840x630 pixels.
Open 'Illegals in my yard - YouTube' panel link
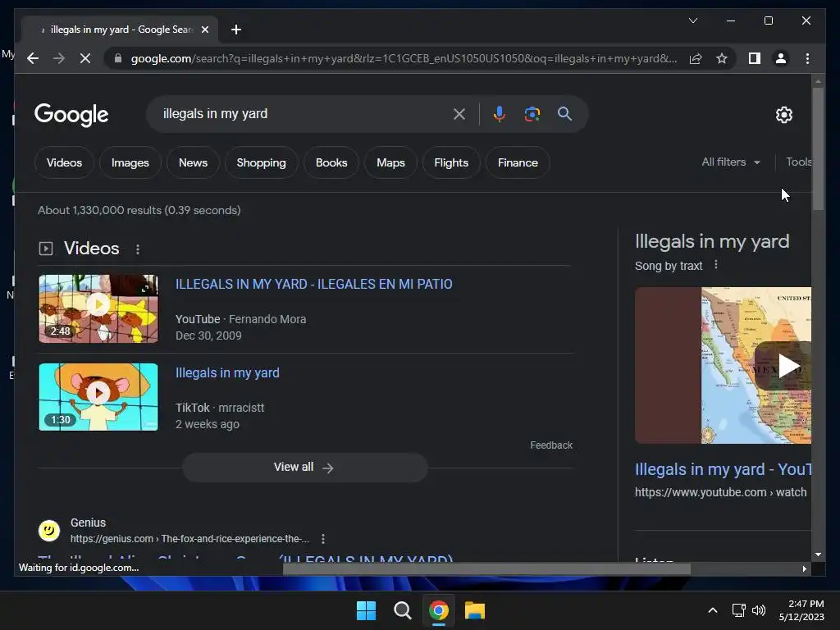724,469
